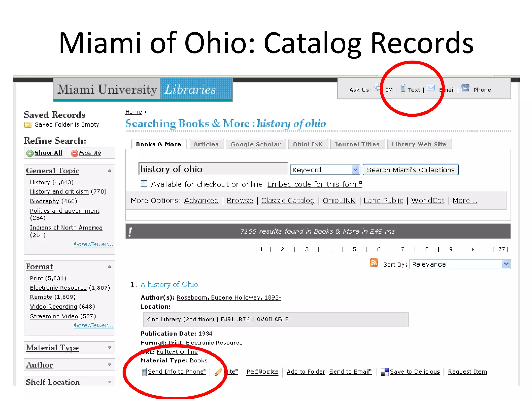Open the WorldCat link
The image size is (532, 399).
coord(428,201)
